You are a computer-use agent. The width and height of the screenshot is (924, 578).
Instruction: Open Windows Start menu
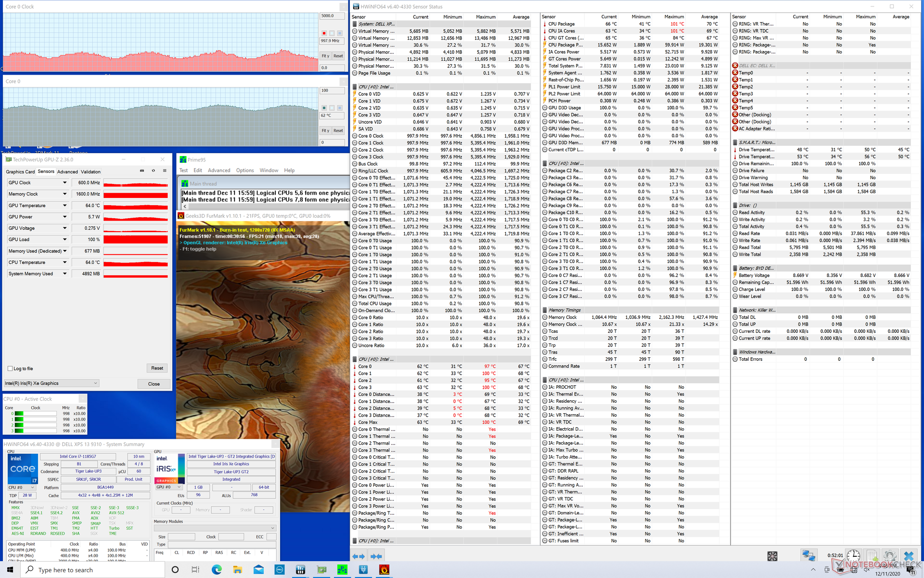point(10,570)
